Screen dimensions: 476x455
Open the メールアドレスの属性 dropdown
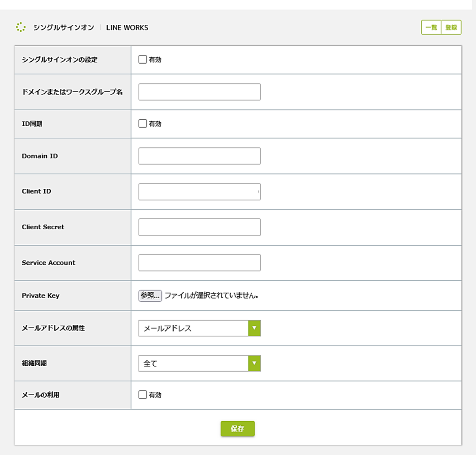(x=199, y=328)
